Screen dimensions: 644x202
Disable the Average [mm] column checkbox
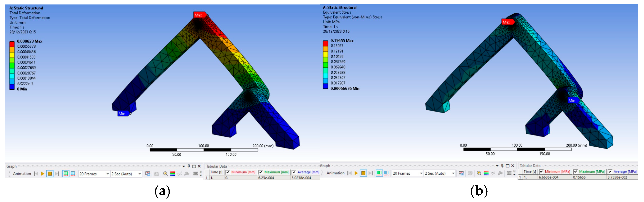294,172
